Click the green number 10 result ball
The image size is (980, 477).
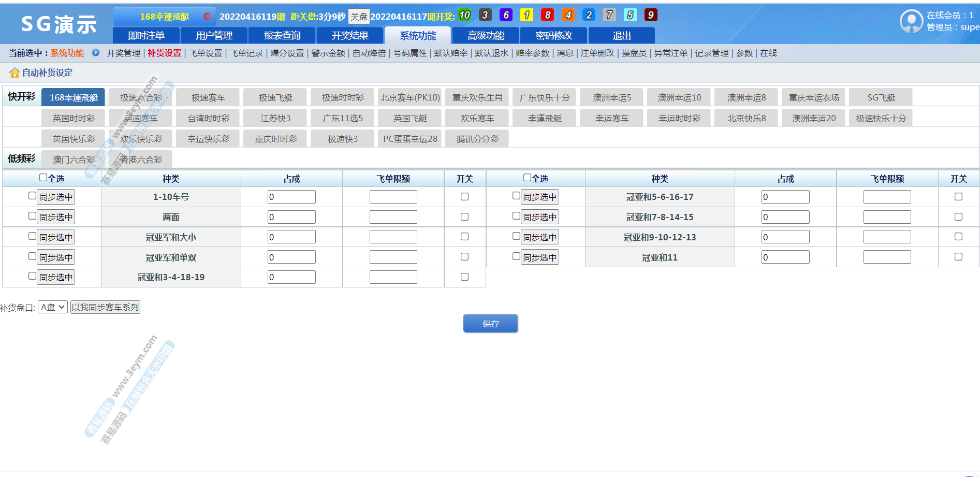tap(464, 15)
